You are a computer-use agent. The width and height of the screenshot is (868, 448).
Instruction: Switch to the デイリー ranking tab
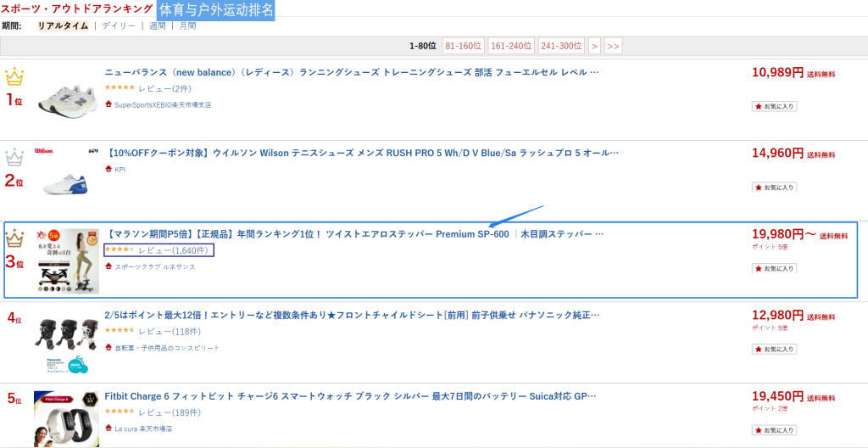coord(119,26)
